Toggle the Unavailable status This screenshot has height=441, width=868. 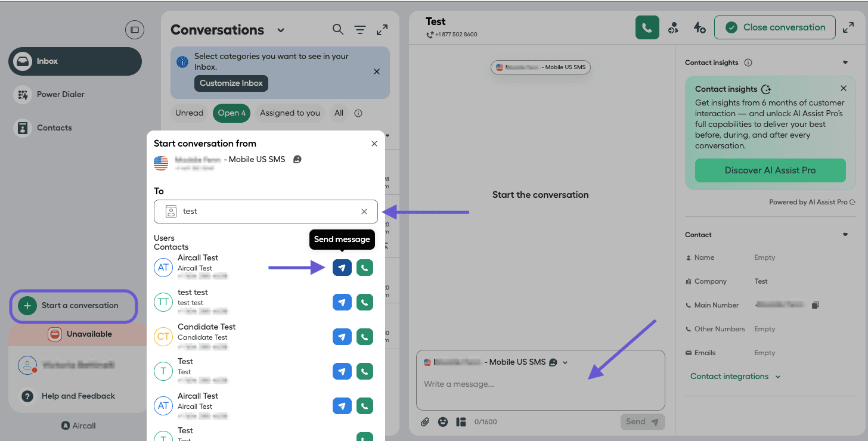pyautogui.click(x=80, y=334)
